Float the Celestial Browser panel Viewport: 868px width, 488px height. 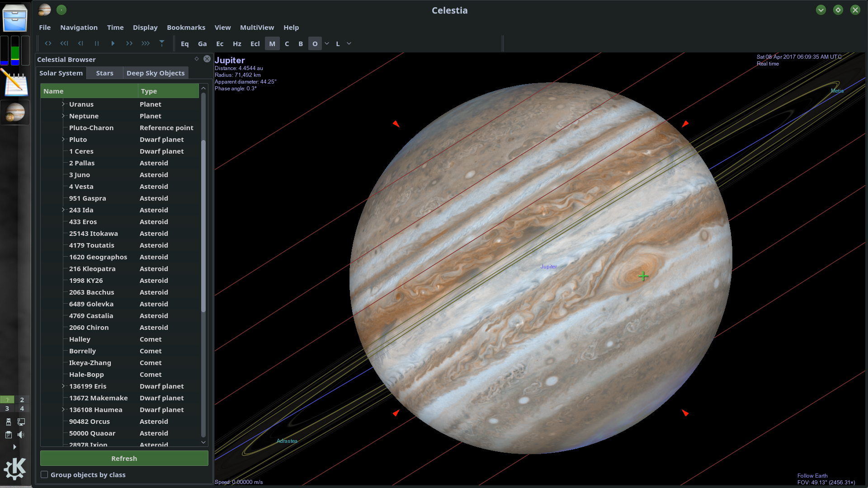(197, 59)
